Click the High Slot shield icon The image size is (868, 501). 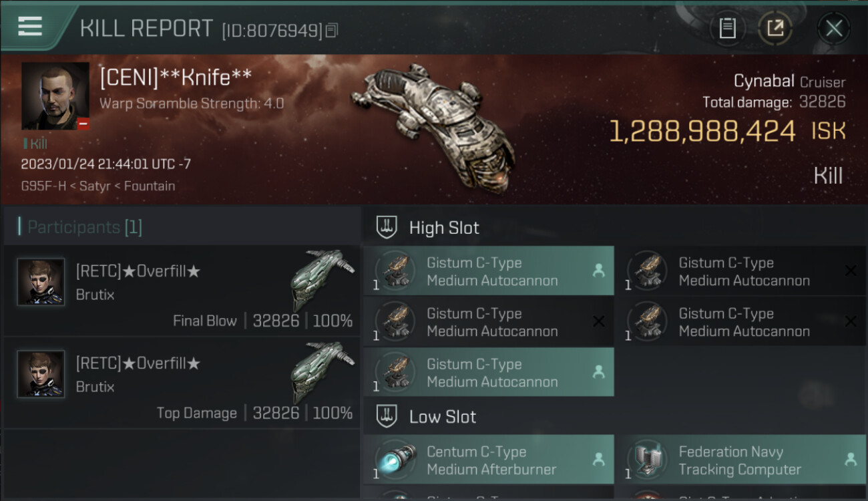387,227
